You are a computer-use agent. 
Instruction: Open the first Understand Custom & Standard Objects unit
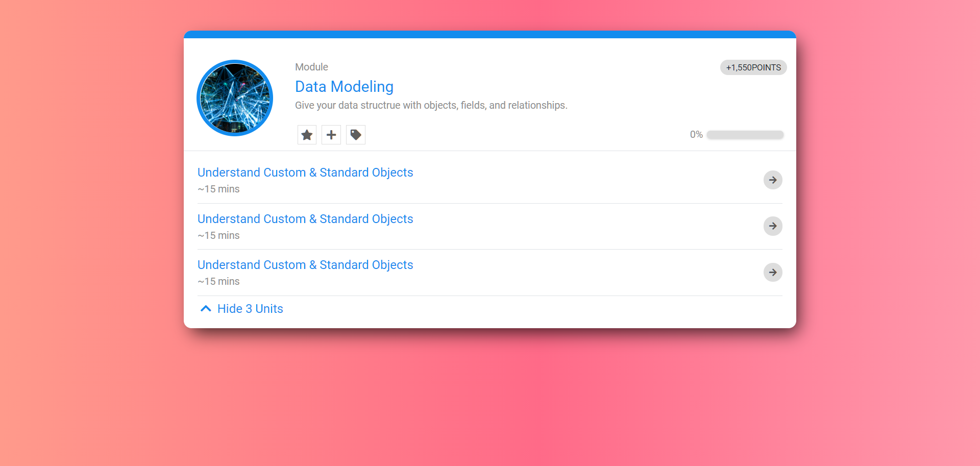click(305, 173)
